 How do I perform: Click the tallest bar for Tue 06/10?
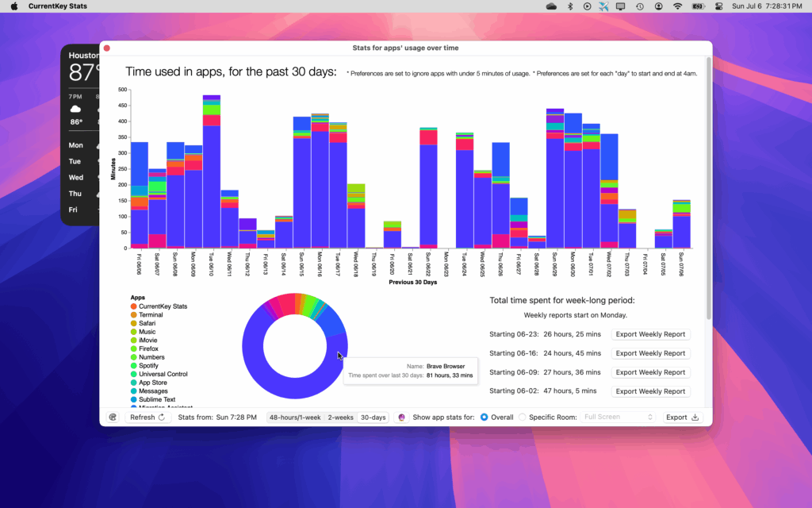click(211, 159)
